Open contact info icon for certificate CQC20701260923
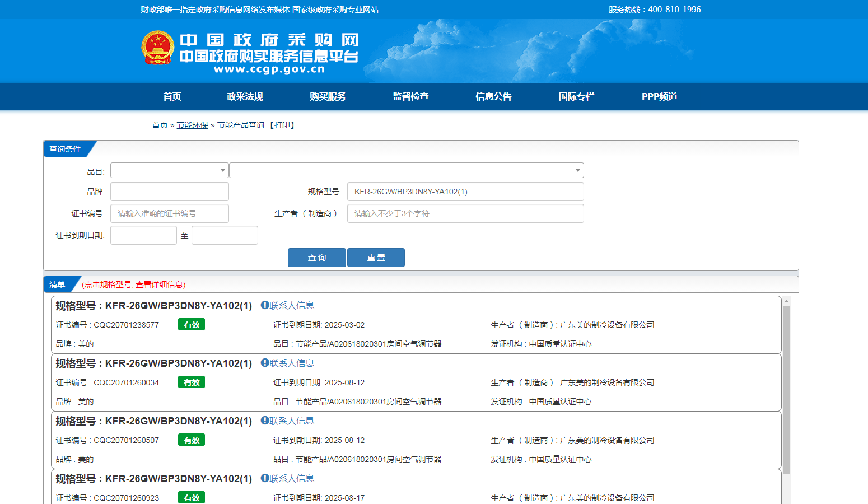The width and height of the screenshot is (868, 504). click(265, 478)
